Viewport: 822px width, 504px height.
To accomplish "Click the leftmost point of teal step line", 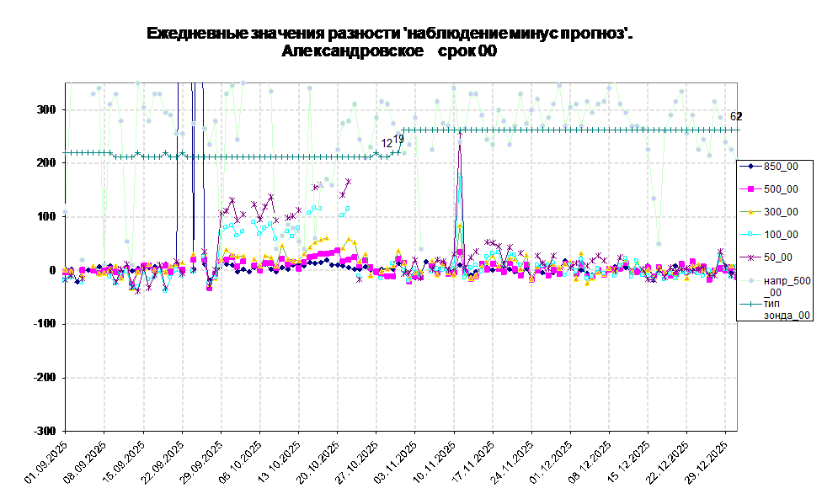I will [67, 152].
